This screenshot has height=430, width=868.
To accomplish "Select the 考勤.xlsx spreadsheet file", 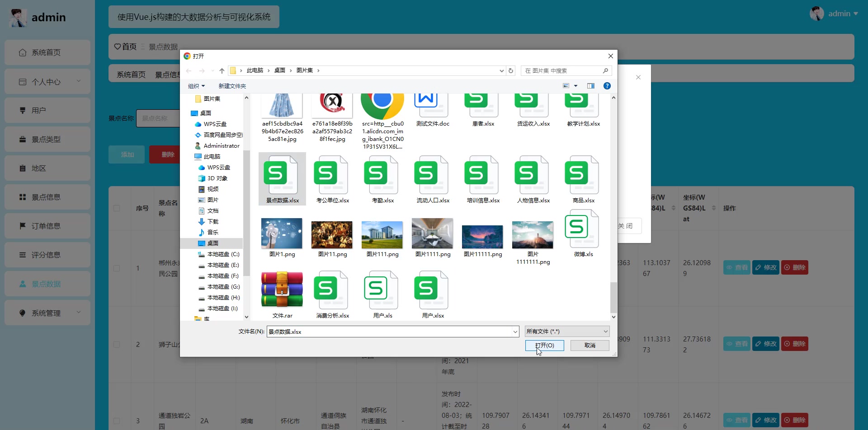I will point(382,179).
